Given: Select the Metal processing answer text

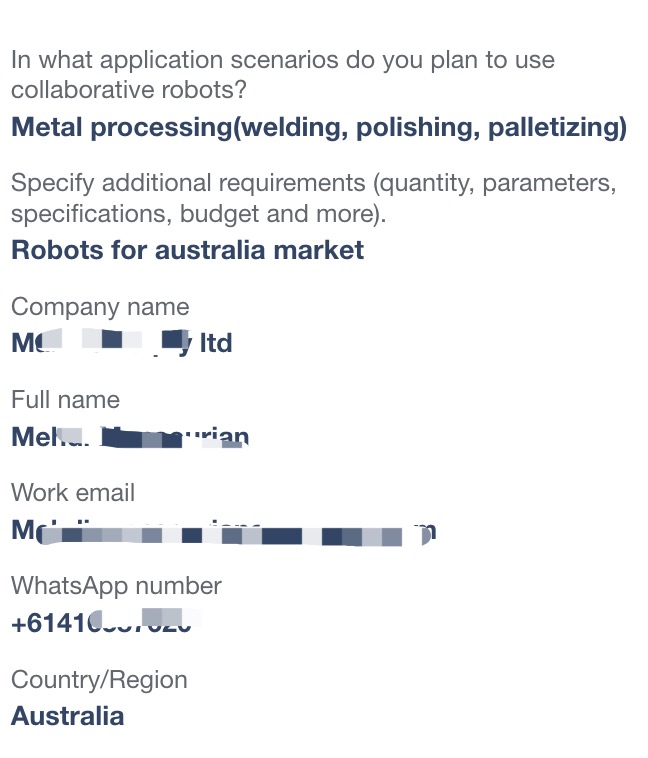Looking at the screenshot, I should (x=319, y=128).
